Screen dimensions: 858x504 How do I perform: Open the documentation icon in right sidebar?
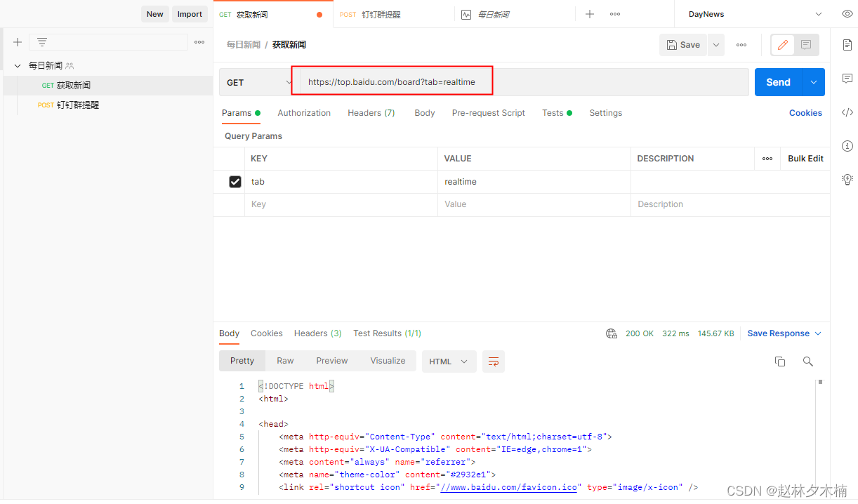[847, 45]
